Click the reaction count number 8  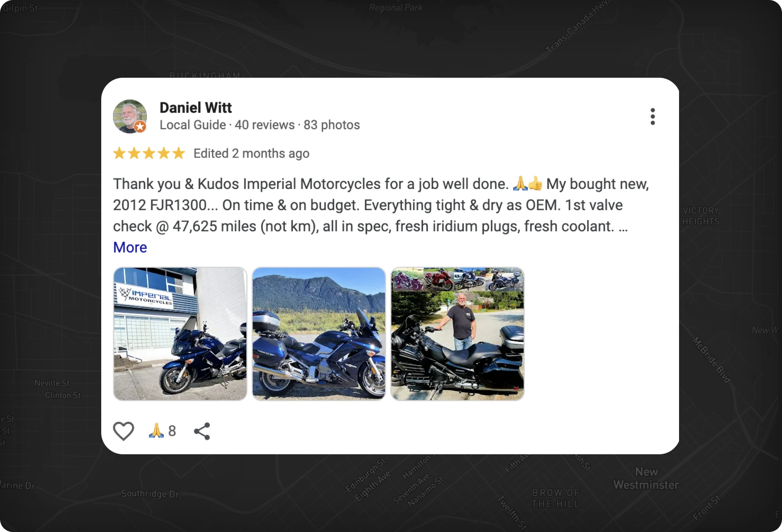pos(172,431)
